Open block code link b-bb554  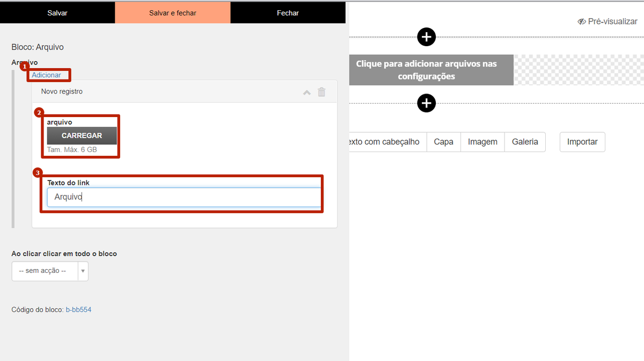click(78, 310)
